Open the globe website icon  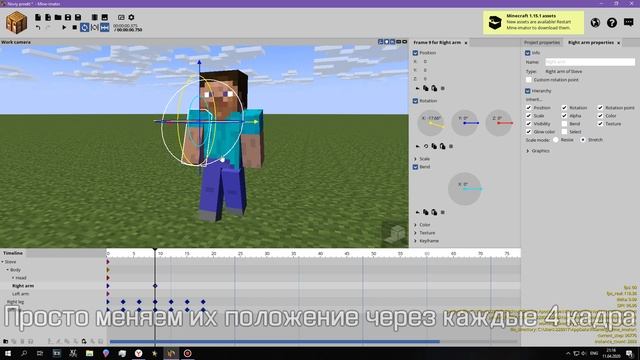[595, 22]
